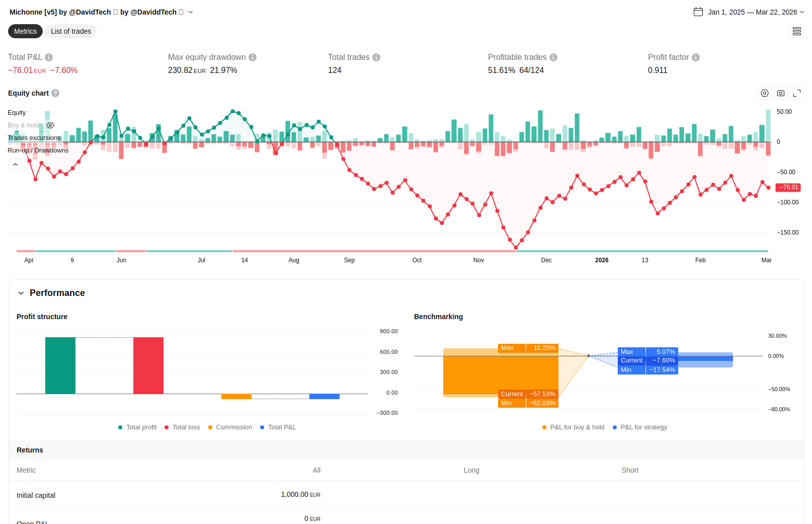
Task: Open the strategy name dropdown chevron
Action: coord(191,12)
